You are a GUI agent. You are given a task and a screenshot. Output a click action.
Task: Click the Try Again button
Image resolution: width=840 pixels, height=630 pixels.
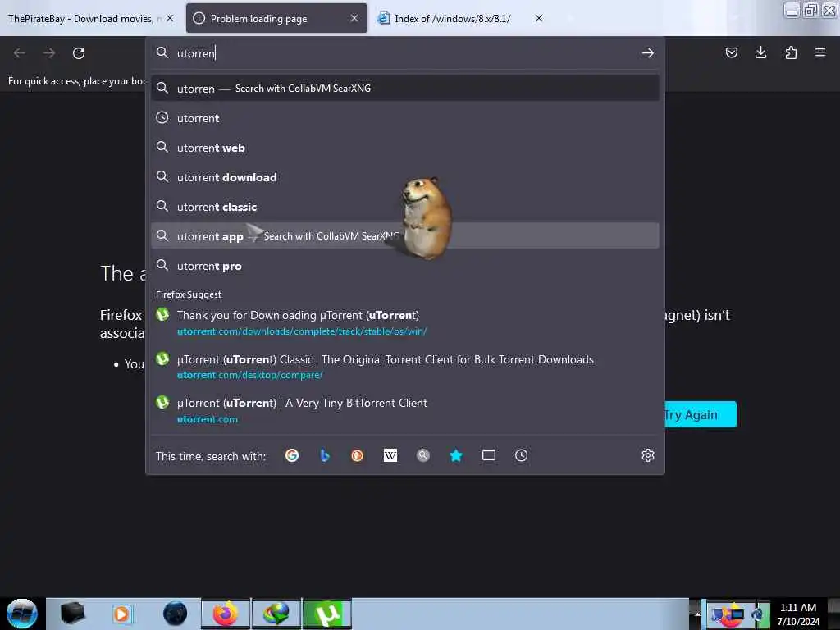[701, 414]
